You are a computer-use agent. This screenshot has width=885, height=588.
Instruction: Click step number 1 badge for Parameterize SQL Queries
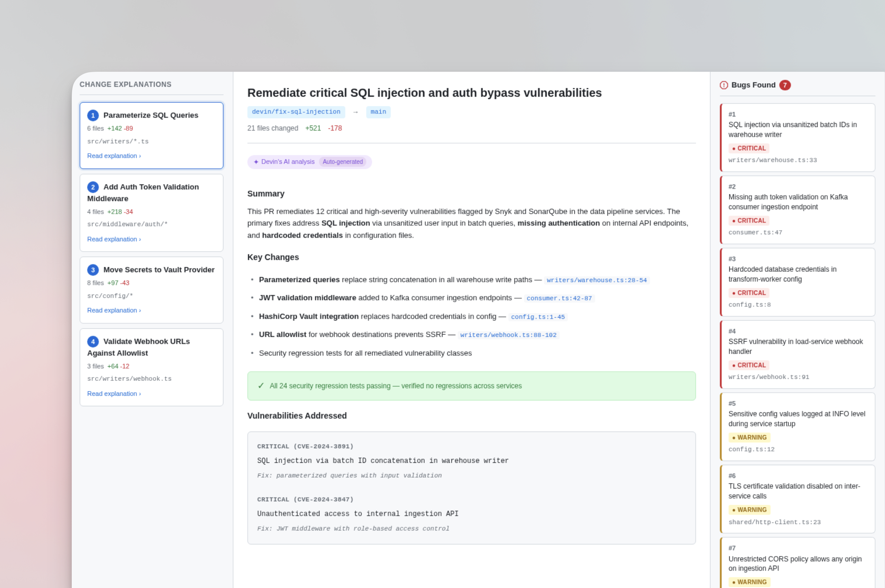pyautogui.click(x=93, y=115)
